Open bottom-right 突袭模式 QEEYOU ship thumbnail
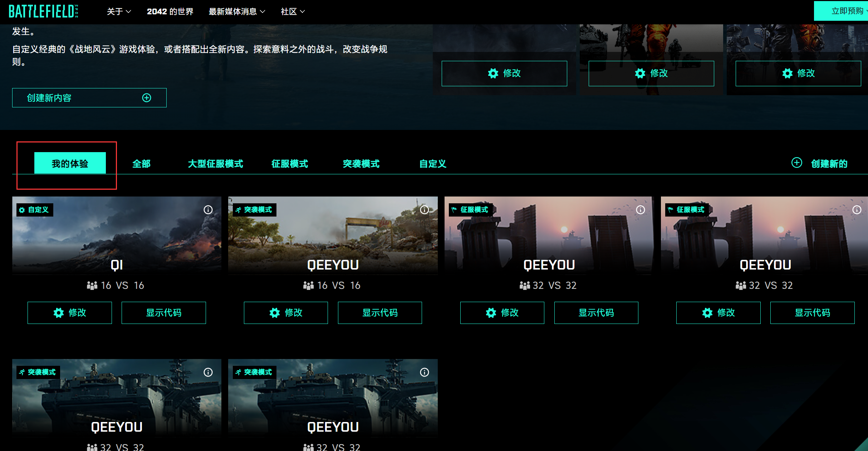868x451 pixels. pos(333,398)
